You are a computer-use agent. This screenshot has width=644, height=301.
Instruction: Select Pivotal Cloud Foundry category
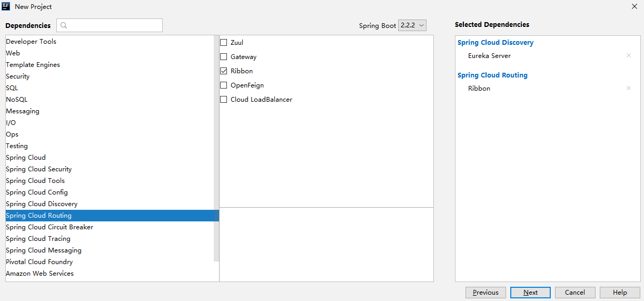pyautogui.click(x=110, y=262)
